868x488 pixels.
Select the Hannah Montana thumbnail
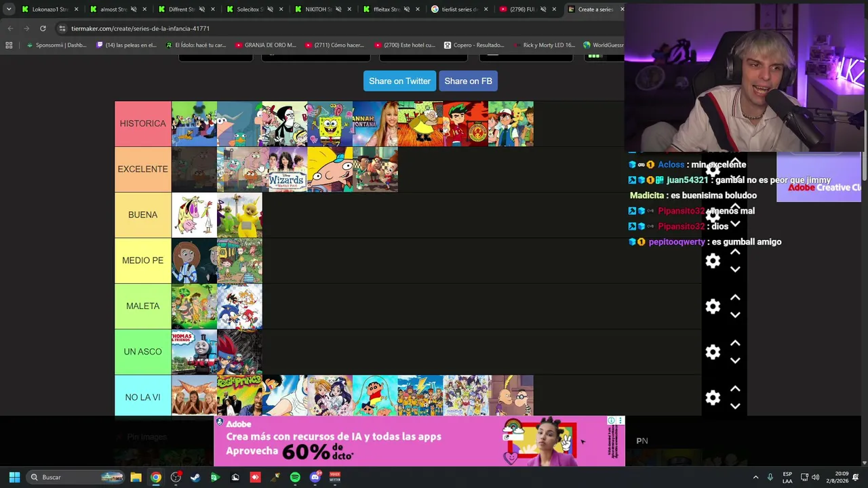click(375, 123)
